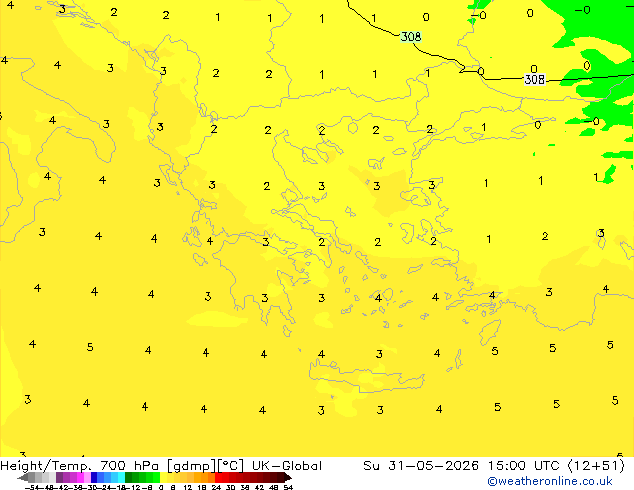Click the (12+51) forecast run text
634x490 pixels.
click(x=596, y=466)
